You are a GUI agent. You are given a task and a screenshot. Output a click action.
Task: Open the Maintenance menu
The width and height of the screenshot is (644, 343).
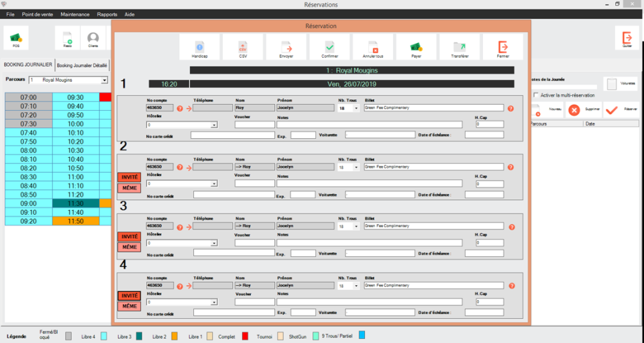[x=74, y=14]
